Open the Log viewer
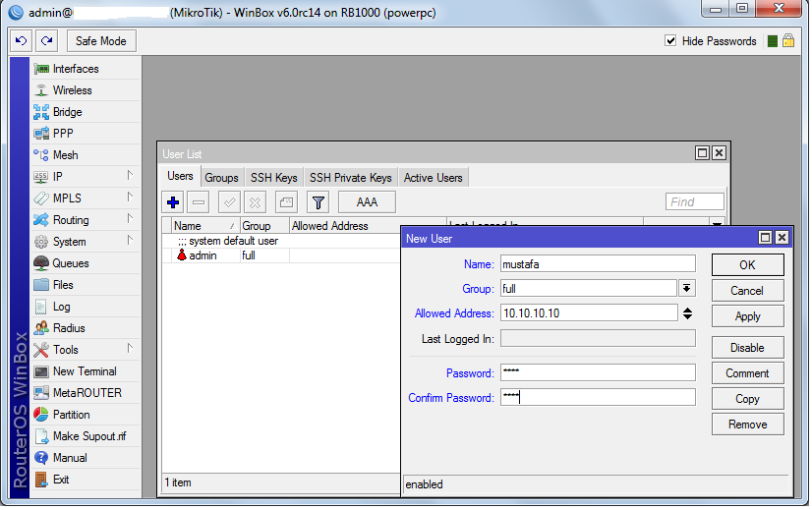This screenshot has width=812, height=510. point(86,307)
